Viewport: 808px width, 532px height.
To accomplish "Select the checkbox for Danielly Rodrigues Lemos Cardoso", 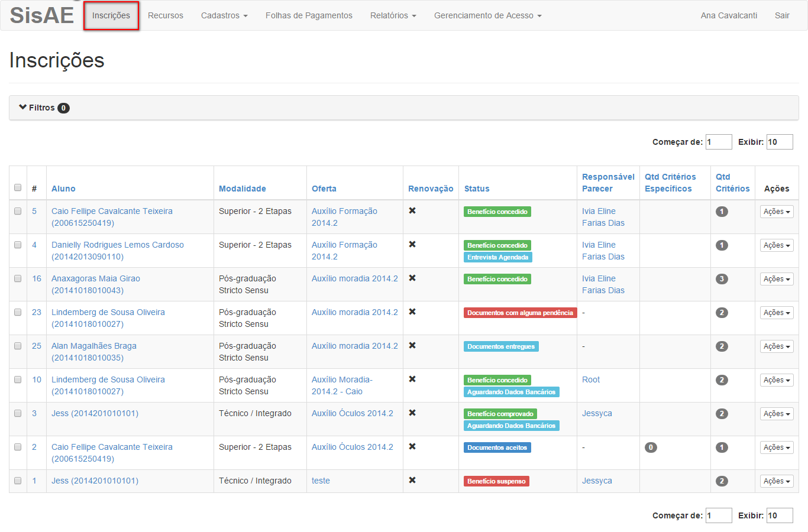I will pos(18,245).
